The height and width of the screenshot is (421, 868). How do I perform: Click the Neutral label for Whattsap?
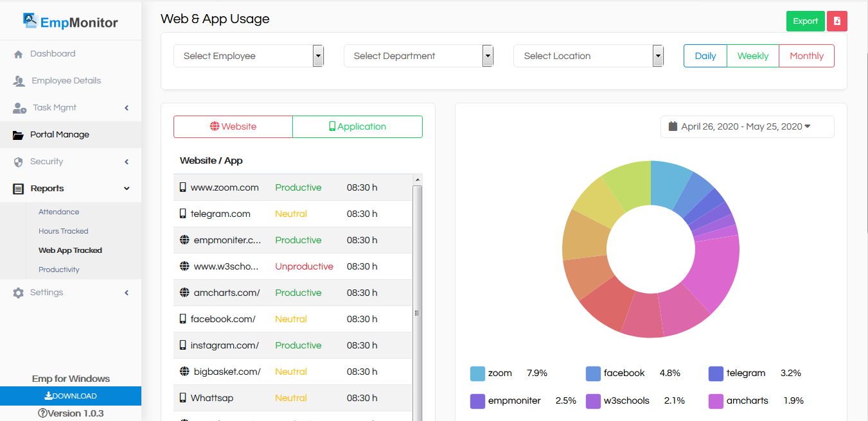click(x=291, y=398)
